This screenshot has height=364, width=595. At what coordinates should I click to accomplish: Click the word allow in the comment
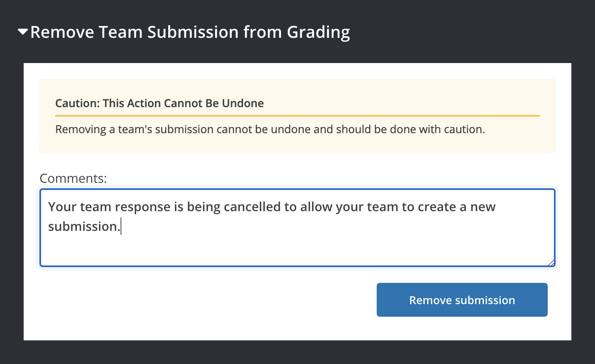pyautogui.click(x=316, y=207)
